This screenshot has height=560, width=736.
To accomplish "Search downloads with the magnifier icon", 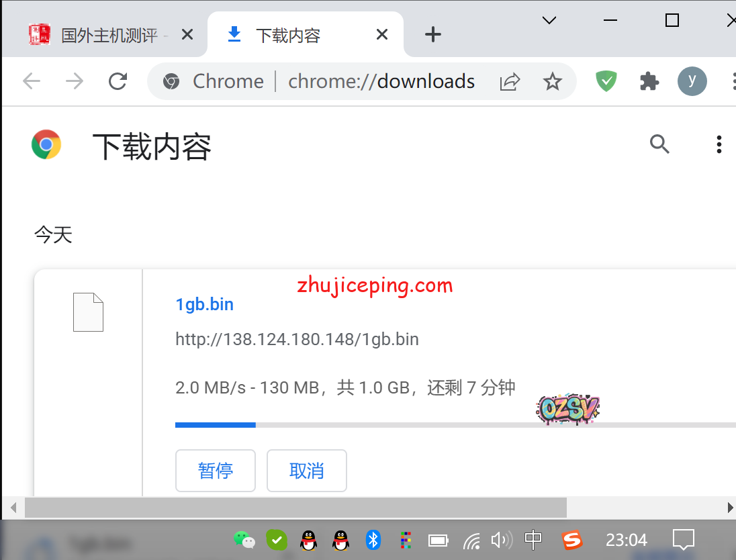I will pos(659,144).
